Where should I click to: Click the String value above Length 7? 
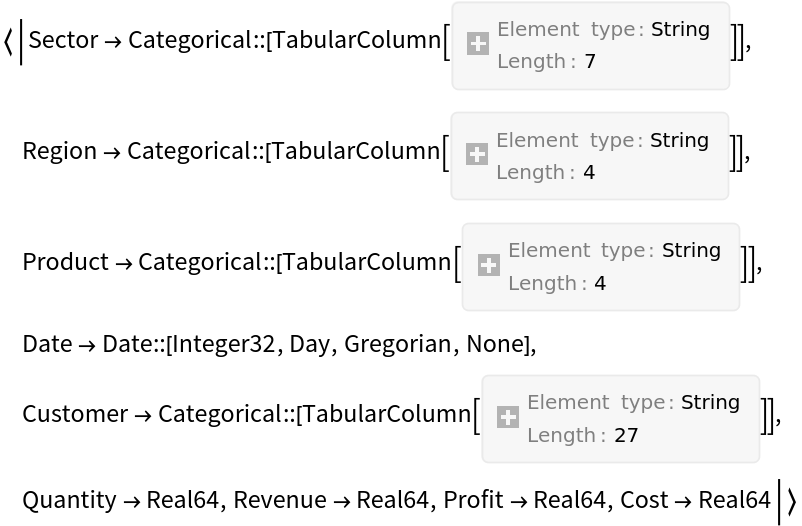tap(680, 30)
